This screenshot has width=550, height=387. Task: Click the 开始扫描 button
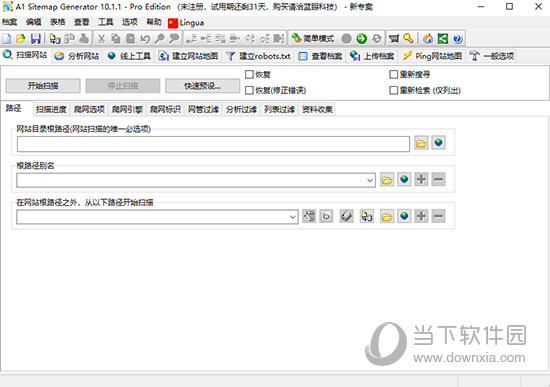pyautogui.click(x=43, y=86)
